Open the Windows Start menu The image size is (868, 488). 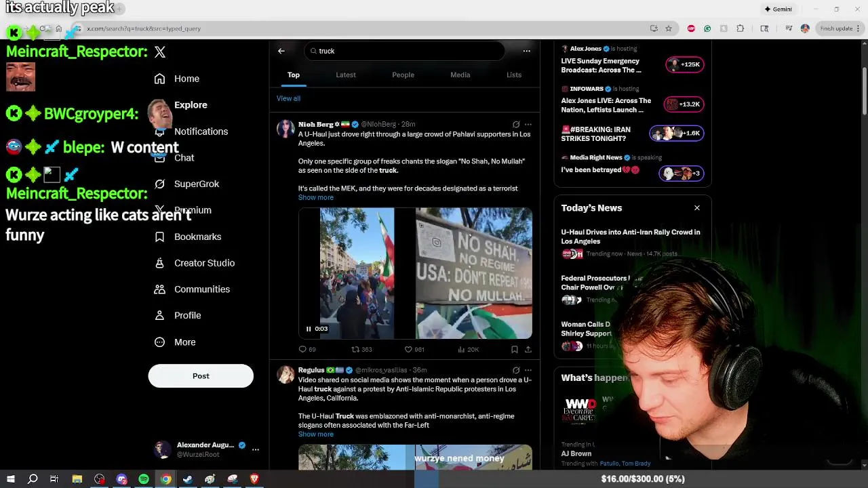pos(10,479)
